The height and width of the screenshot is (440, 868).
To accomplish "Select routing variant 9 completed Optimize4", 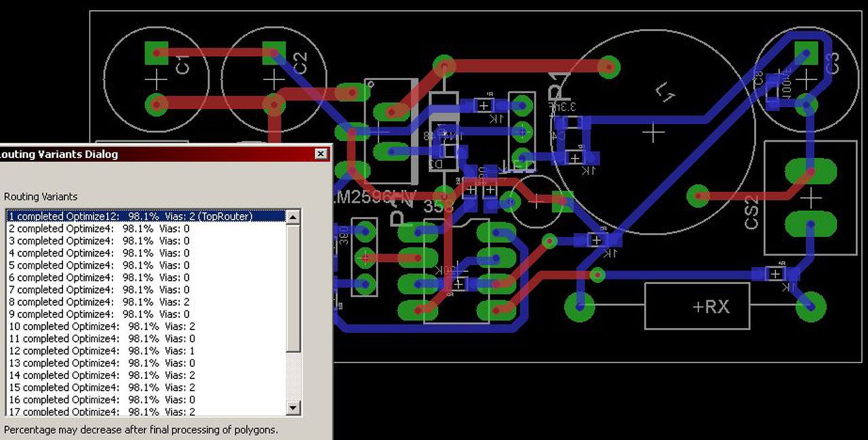I will coord(146,314).
